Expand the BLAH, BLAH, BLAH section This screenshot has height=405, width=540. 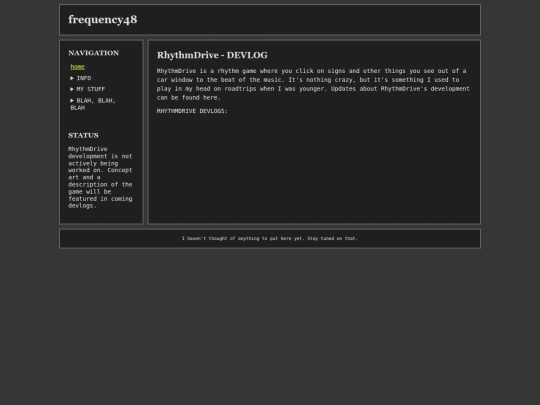coord(93,104)
